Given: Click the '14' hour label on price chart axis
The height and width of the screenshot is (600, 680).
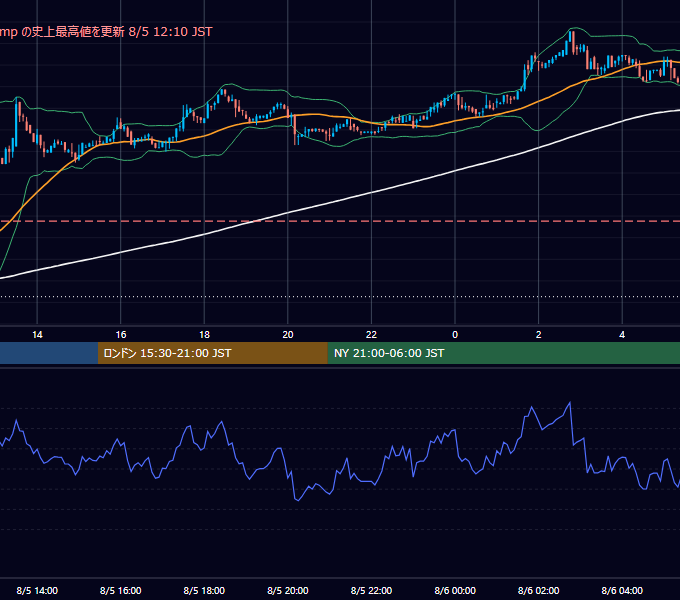Looking at the screenshot, I should tap(37, 335).
